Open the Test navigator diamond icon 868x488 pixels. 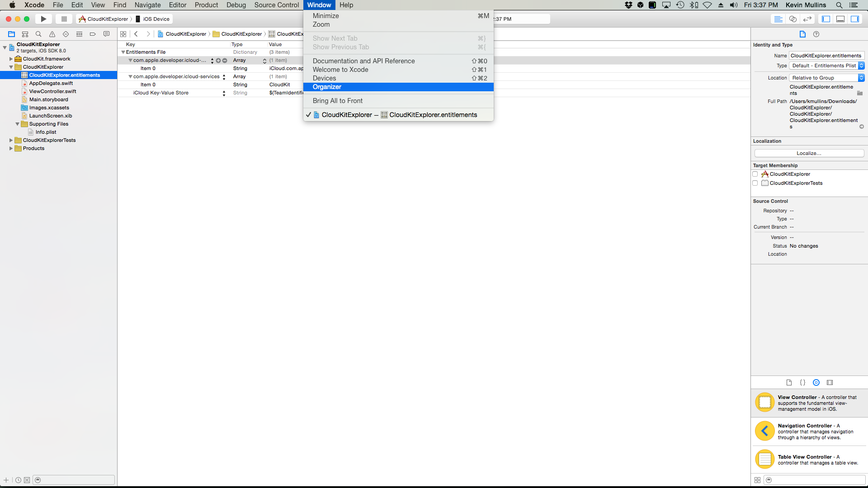(66, 34)
